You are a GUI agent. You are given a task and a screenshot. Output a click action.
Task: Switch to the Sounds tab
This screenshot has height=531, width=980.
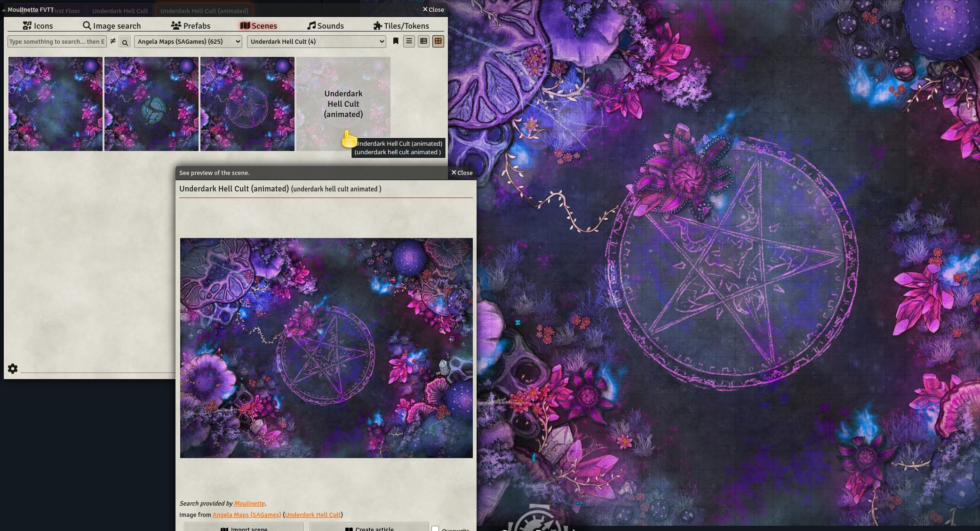[326, 26]
